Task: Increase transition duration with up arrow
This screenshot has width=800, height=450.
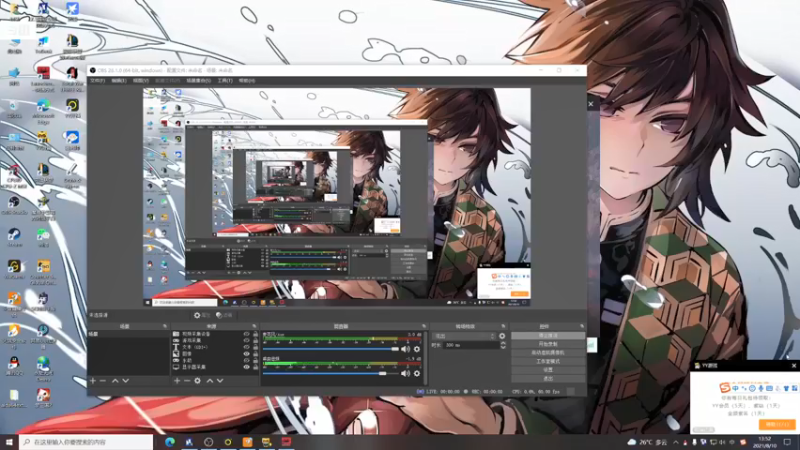Action: [x=503, y=343]
